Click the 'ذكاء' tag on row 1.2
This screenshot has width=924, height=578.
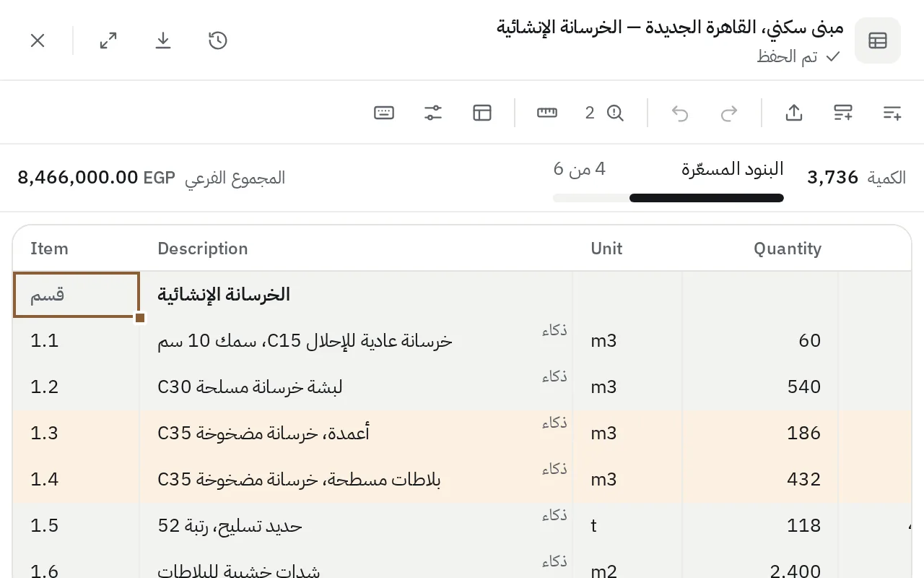coord(554,376)
